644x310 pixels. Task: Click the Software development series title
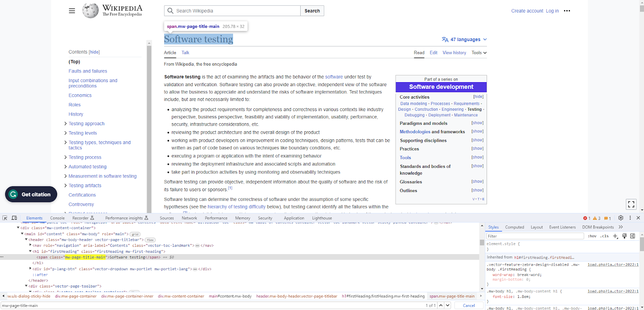(441, 87)
